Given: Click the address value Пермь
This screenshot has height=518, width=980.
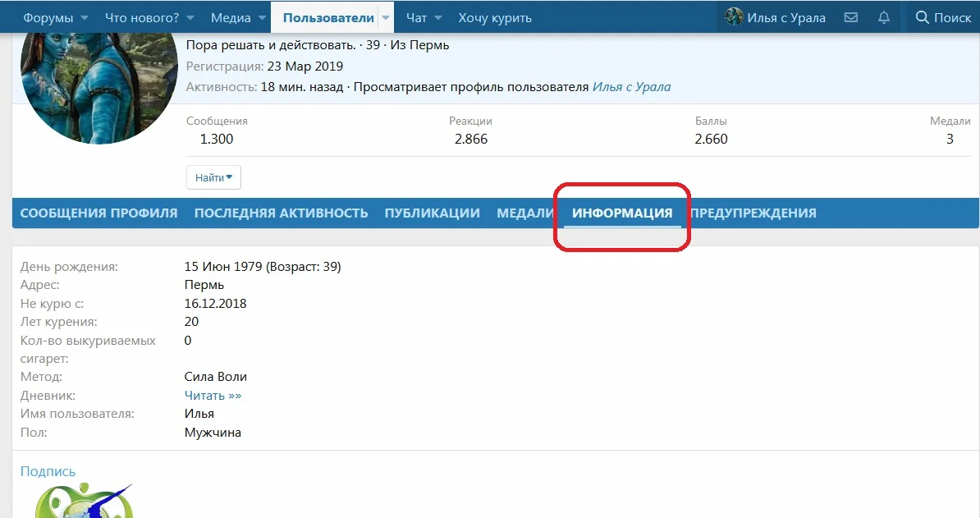Looking at the screenshot, I should coord(204,285).
